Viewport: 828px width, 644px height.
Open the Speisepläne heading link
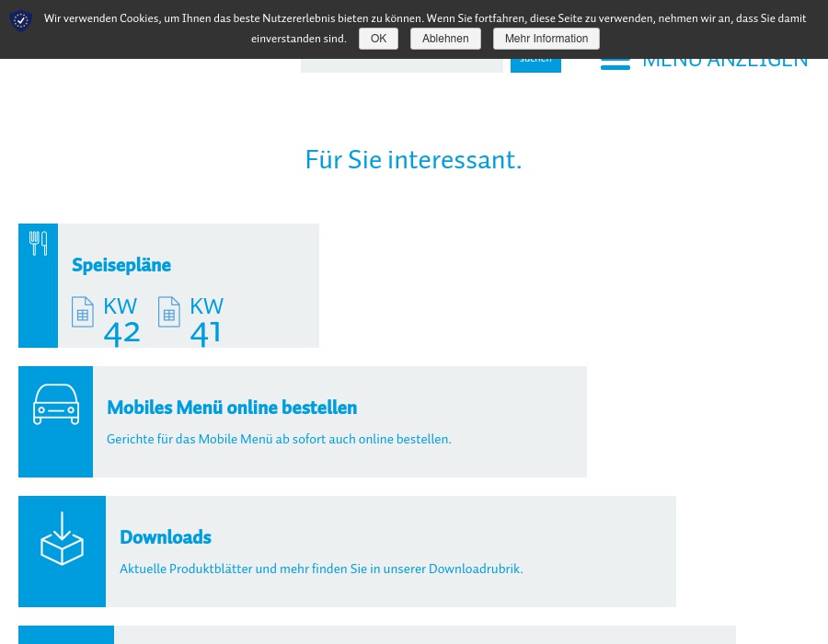pos(121,265)
